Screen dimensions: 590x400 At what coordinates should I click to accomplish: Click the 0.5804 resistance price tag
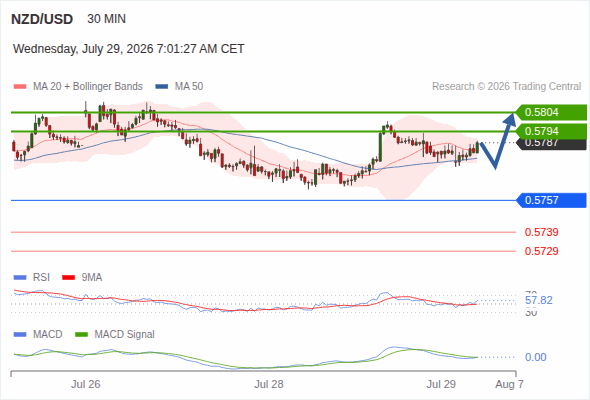click(x=551, y=112)
